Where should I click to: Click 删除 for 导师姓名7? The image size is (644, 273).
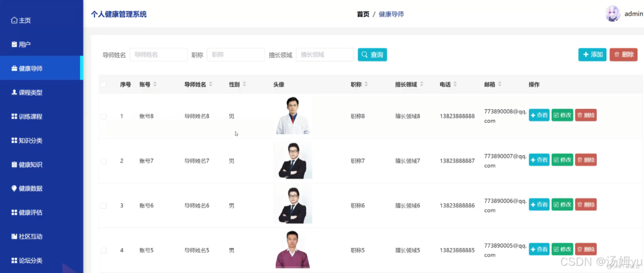point(586,160)
